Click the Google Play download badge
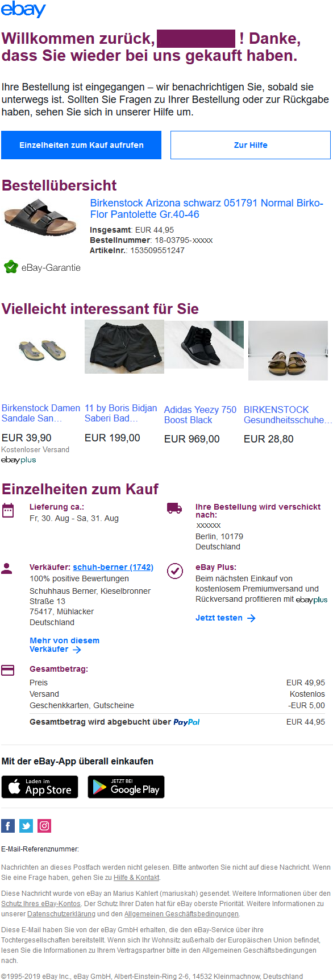 coord(126,787)
